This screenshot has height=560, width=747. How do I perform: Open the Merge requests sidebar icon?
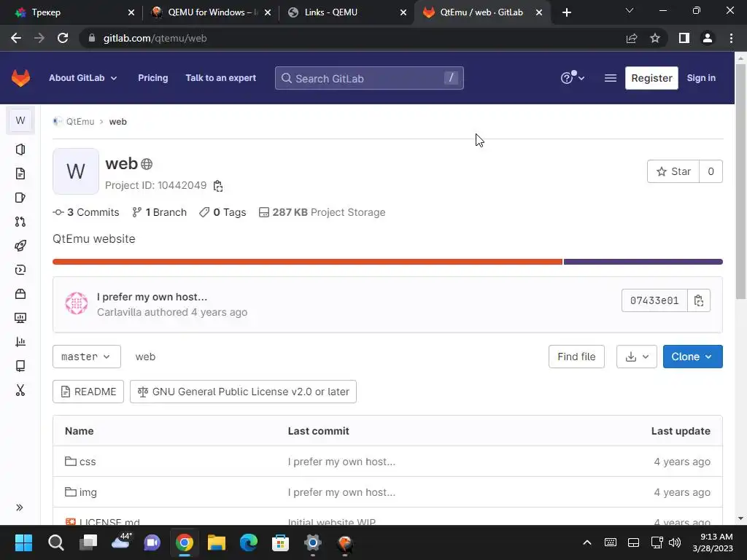coord(20,222)
